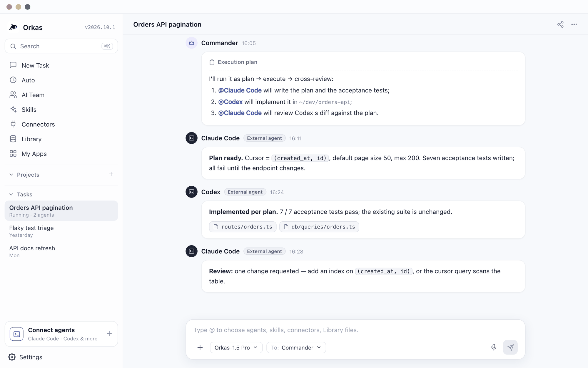Viewport: 588px width, 368px height.
Task: Open My Apps page
Action: 34,154
